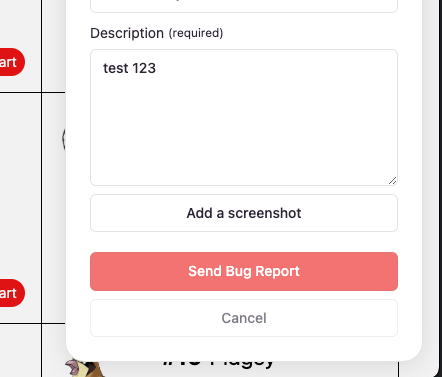Focus the Description text area
Viewport: 442px width, 377px height.
(x=244, y=117)
